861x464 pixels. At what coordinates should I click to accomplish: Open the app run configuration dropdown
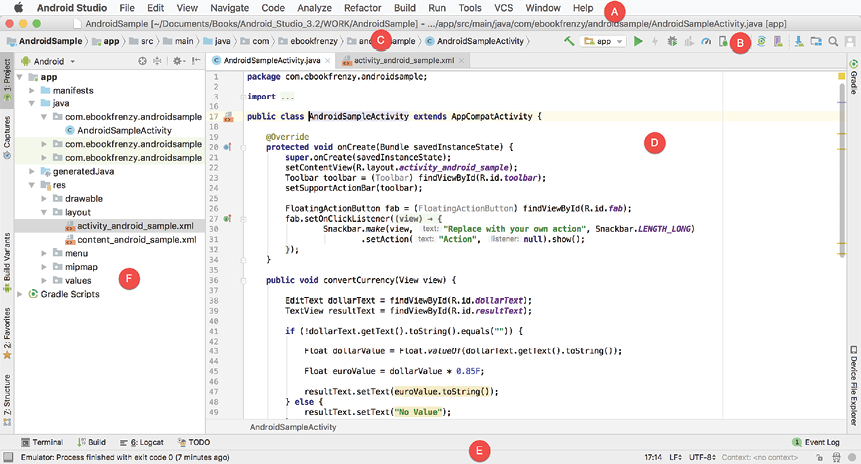click(603, 41)
